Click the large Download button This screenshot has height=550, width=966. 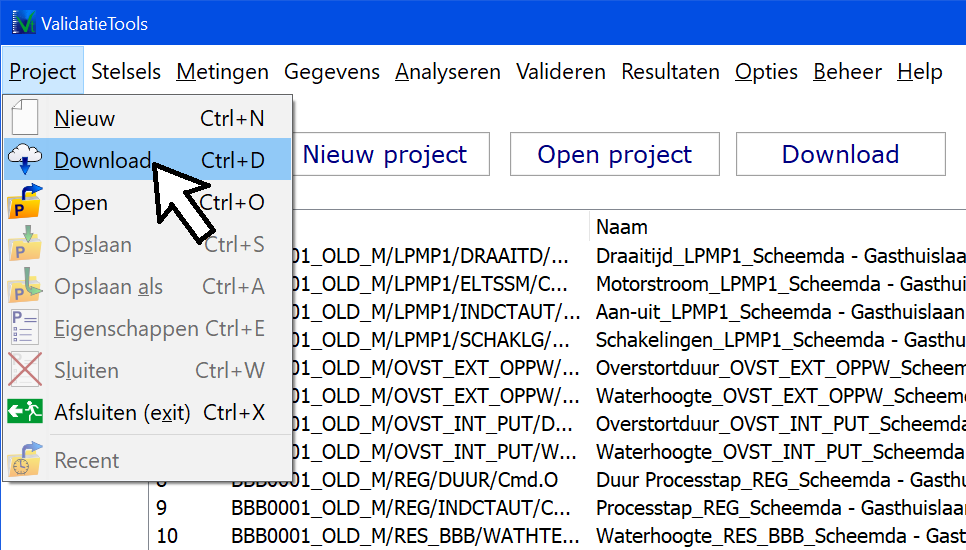(x=840, y=154)
